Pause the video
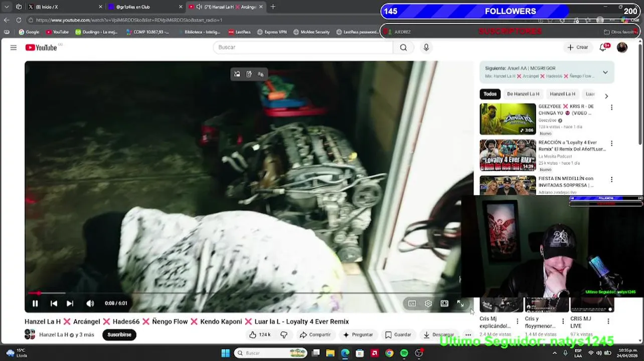This screenshot has width=644, height=361. [x=35, y=303]
